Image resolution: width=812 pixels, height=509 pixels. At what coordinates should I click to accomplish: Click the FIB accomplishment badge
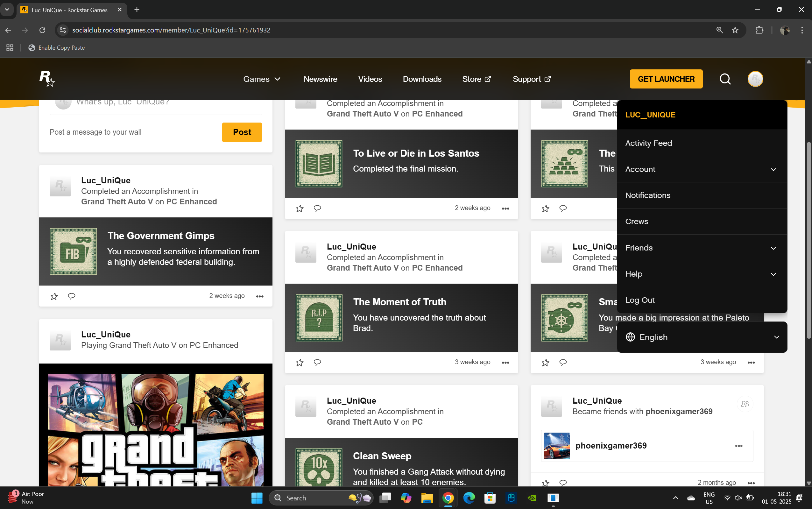coord(73,251)
